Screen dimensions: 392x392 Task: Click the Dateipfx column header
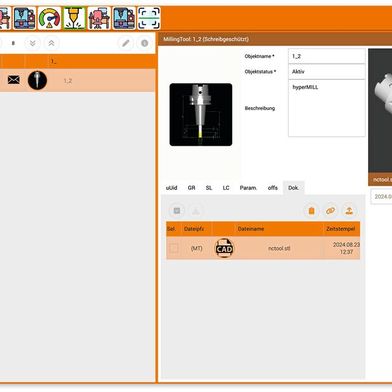194,229
